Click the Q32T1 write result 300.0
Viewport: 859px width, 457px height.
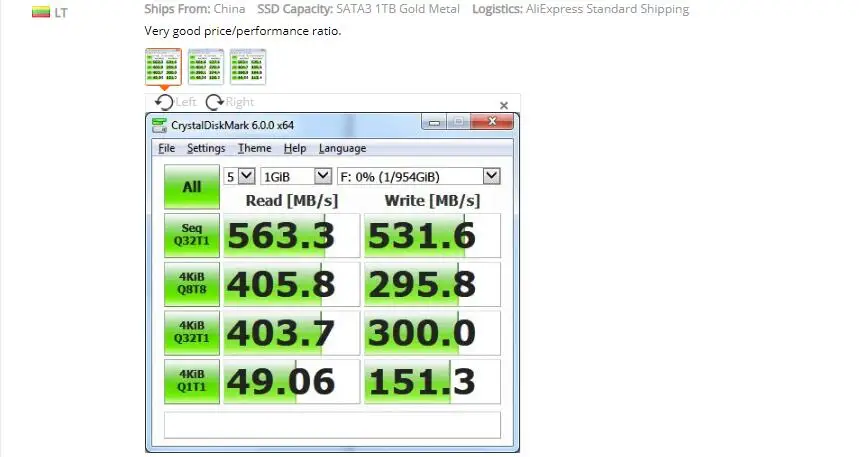432,333
